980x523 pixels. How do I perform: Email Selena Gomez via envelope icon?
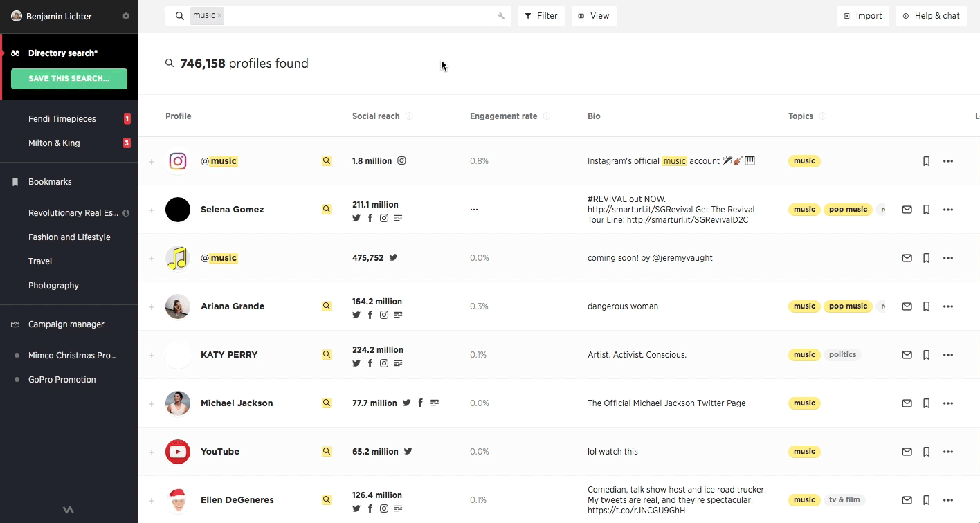(x=907, y=210)
